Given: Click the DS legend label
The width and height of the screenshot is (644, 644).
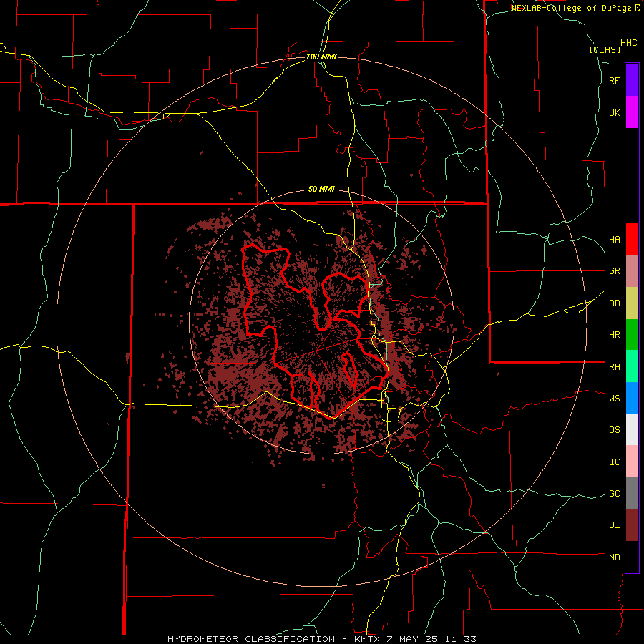Looking at the screenshot, I should tap(614, 429).
